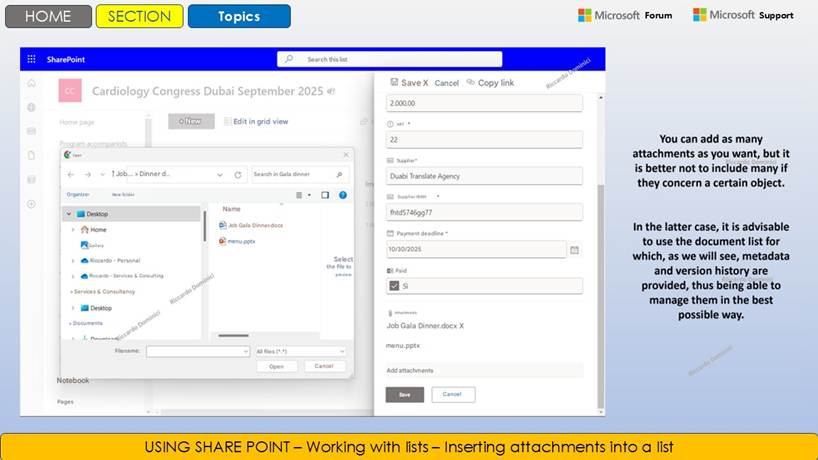Click the Copy link icon in form header
The height and width of the screenshot is (460, 818).
point(472,83)
